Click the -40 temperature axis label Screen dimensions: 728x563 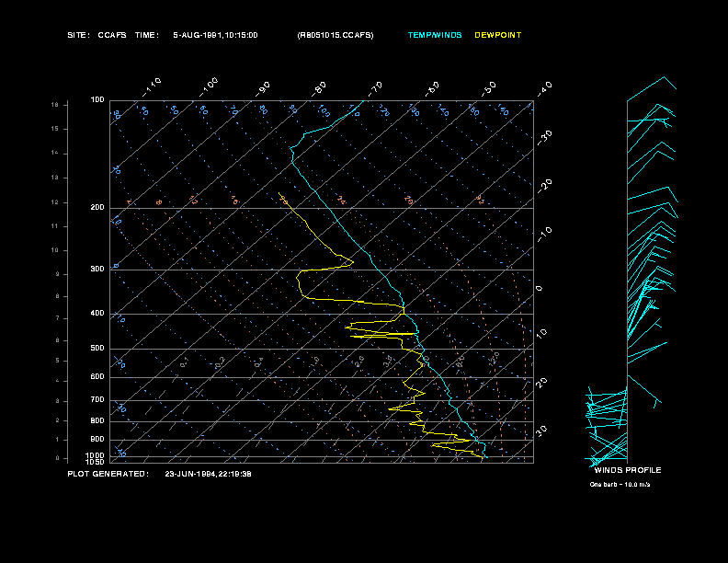click(544, 88)
